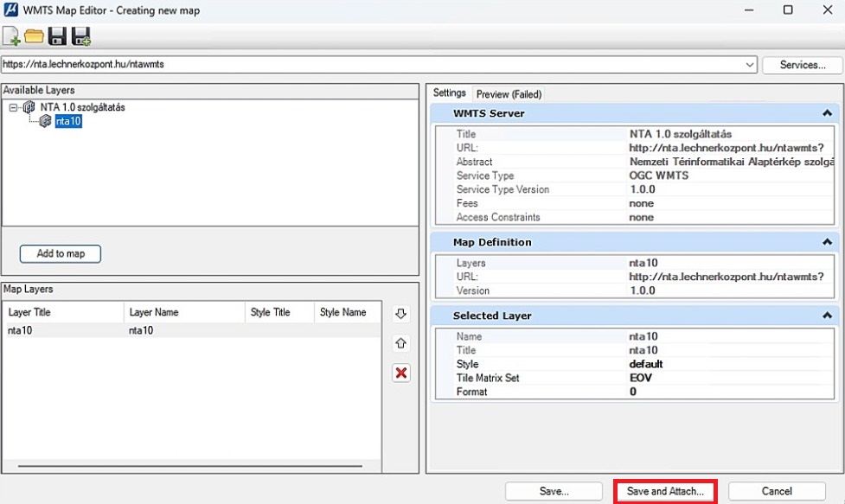Viewport: 845px width, 504px height.
Task: Click the WMTS Map Editor app icon
Action: [x=10, y=10]
